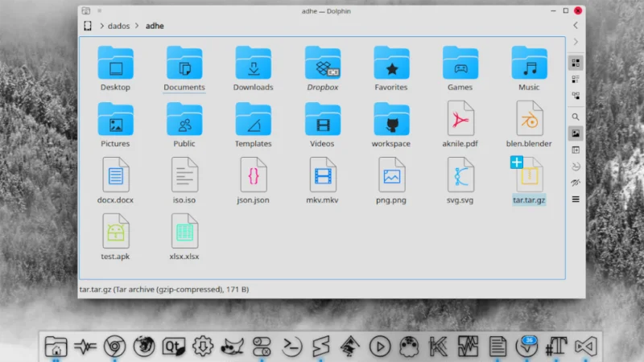Expand the chevron before dados breadcrumb
This screenshot has width=644, height=362.
pyautogui.click(x=101, y=26)
